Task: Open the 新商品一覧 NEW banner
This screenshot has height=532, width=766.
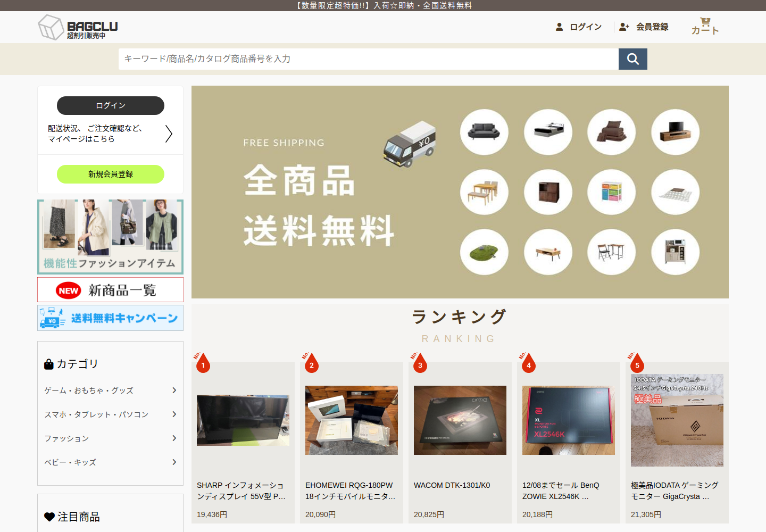Action: coord(111,290)
